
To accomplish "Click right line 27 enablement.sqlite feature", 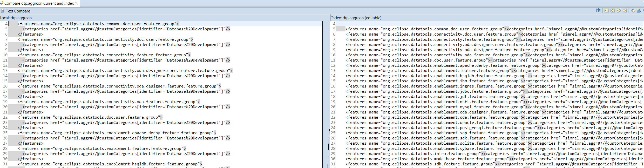I will pos(438,143).
